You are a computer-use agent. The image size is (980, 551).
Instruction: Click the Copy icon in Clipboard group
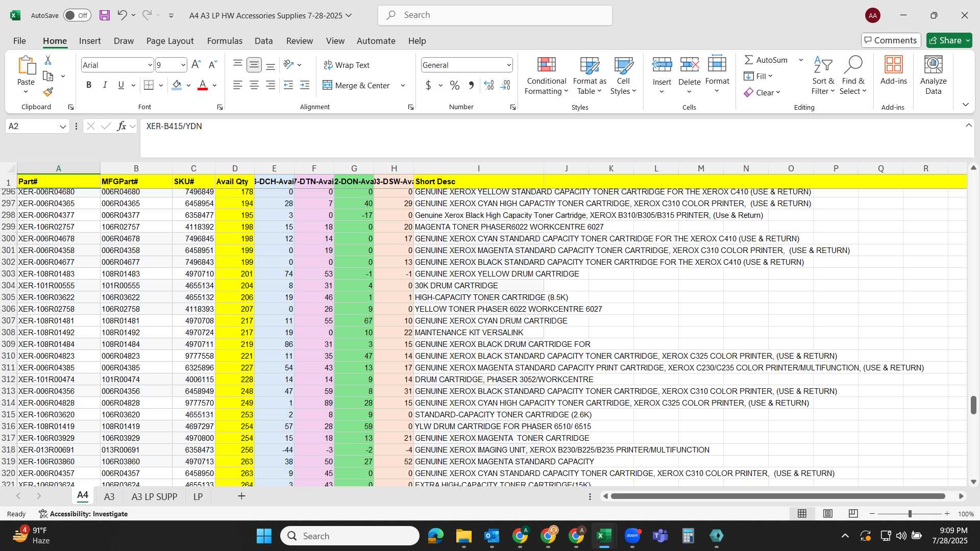[x=48, y=76]
